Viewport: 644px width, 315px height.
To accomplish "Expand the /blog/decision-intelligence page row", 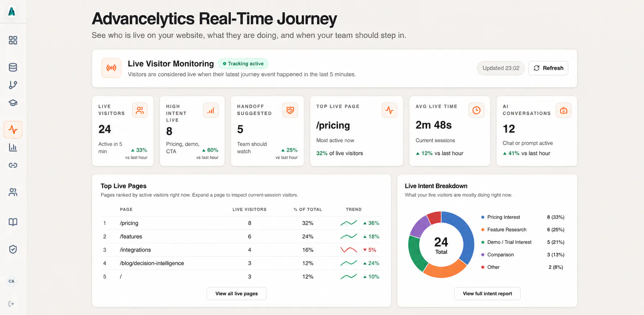I will coord(241,263).
